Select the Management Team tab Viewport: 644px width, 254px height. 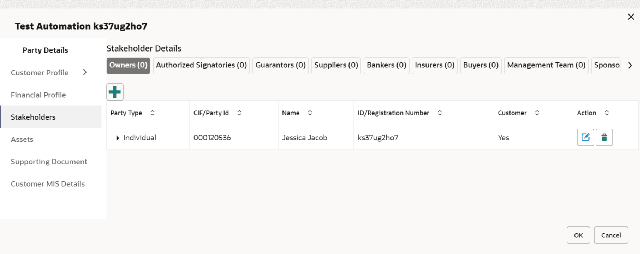tap(546, 65)
